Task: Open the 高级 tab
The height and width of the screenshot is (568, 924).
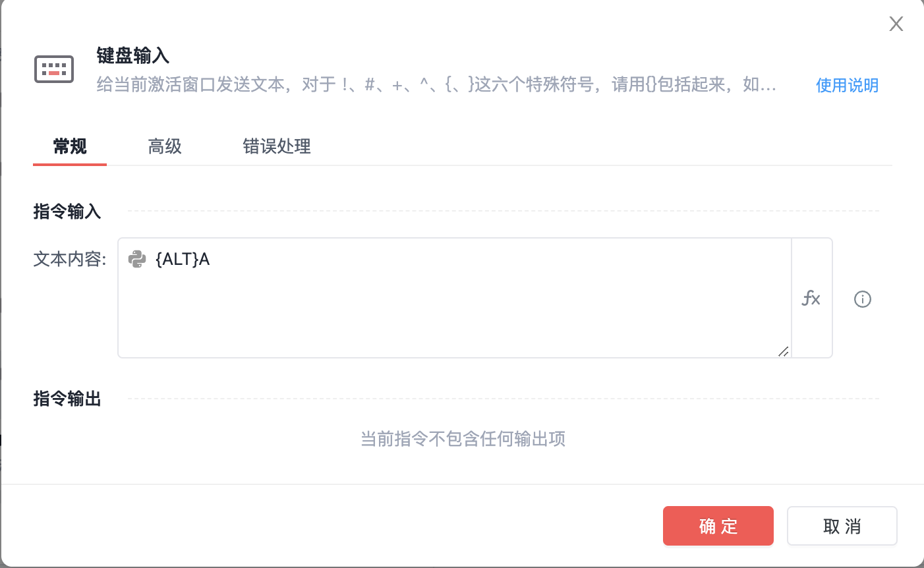Action: pyautogui.click(x=165, y=146)
